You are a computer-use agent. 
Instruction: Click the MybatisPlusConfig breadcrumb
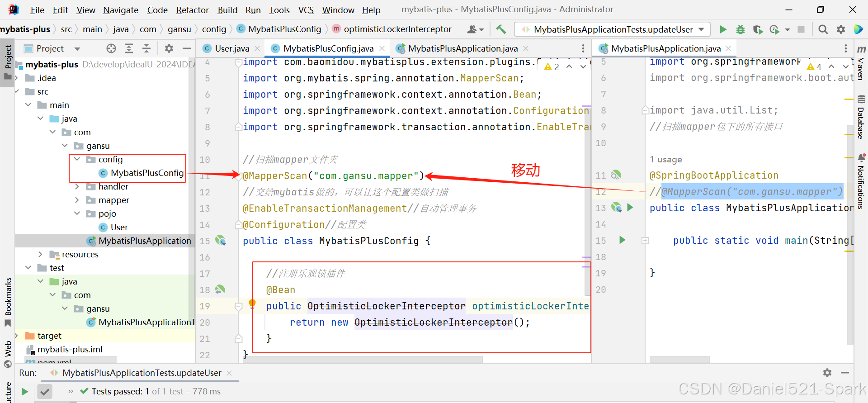279,29
